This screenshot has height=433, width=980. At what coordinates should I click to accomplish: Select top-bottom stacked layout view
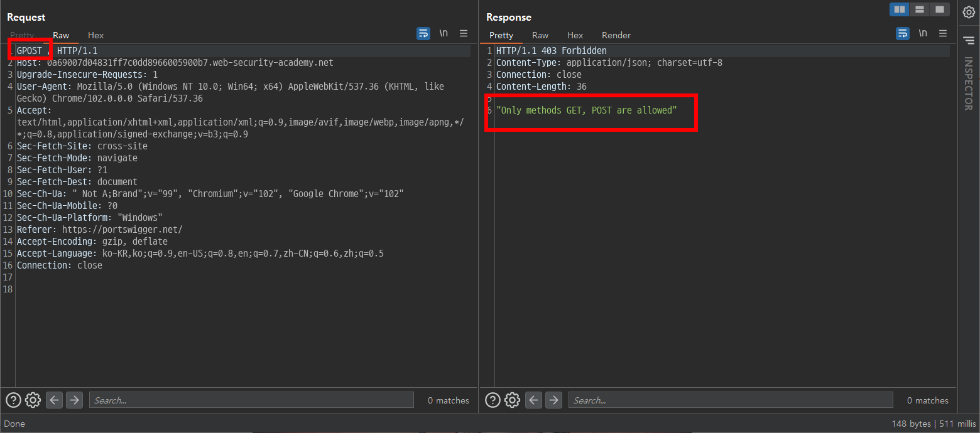[920, 9]
